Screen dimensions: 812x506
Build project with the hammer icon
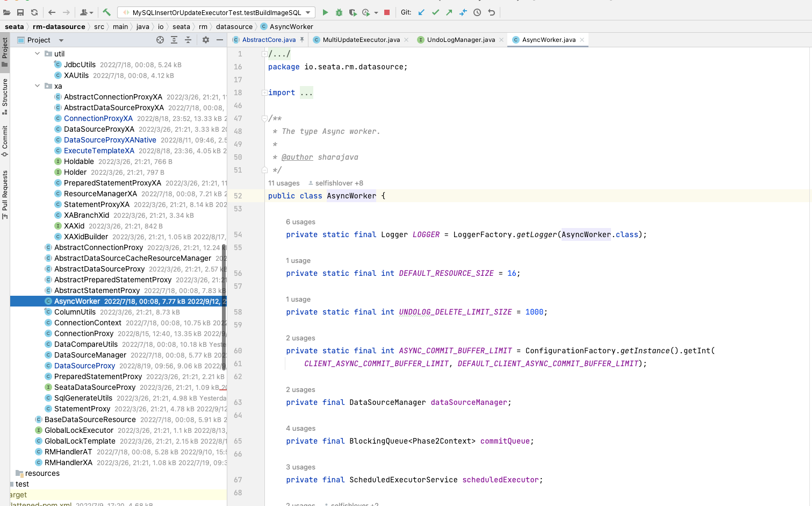click(x=107, y=12)
